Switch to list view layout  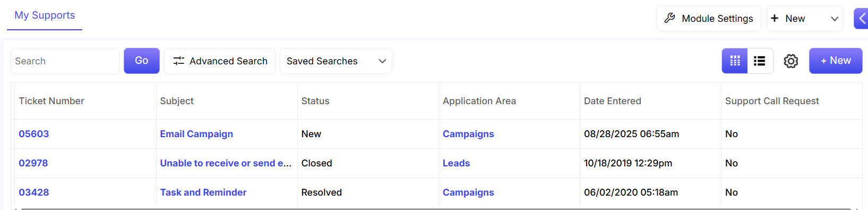point(760,61)
